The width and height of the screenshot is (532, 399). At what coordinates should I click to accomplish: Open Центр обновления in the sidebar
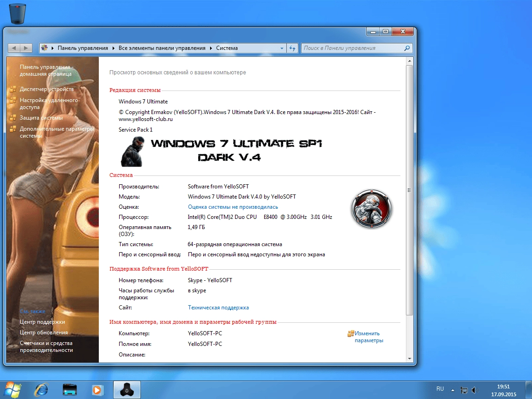(43, 332)
